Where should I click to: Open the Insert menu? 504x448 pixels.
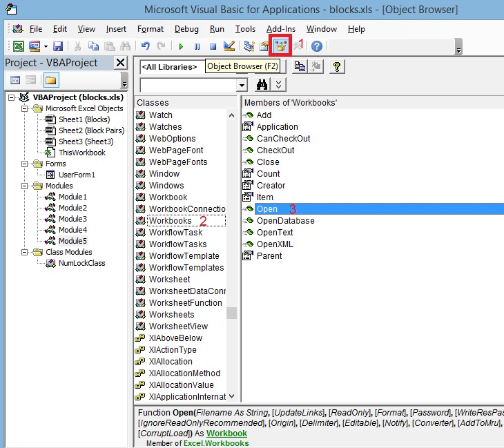116,29
